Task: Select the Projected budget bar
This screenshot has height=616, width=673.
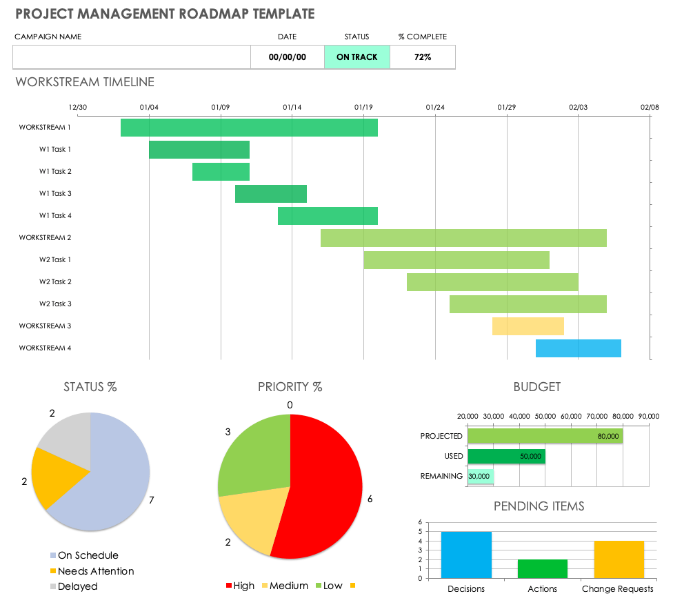Action: point(545,436)
